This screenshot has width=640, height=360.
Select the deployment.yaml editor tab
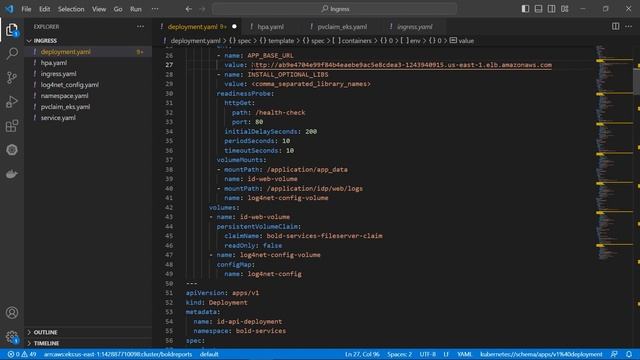[197, 27]
